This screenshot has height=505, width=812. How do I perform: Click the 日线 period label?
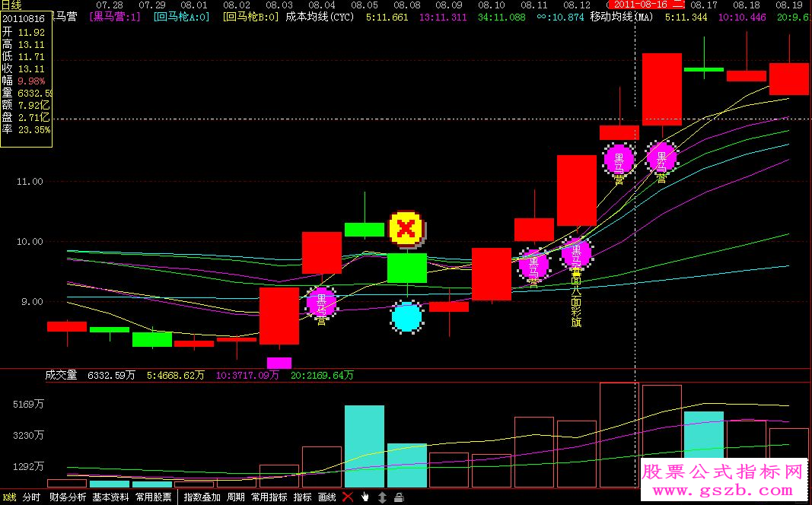coord(11,5)
